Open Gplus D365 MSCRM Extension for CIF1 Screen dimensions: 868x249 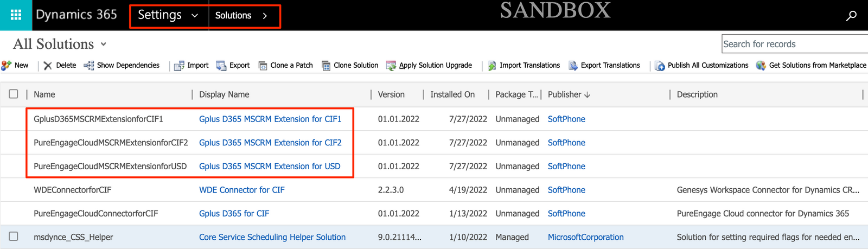(270, 119)
